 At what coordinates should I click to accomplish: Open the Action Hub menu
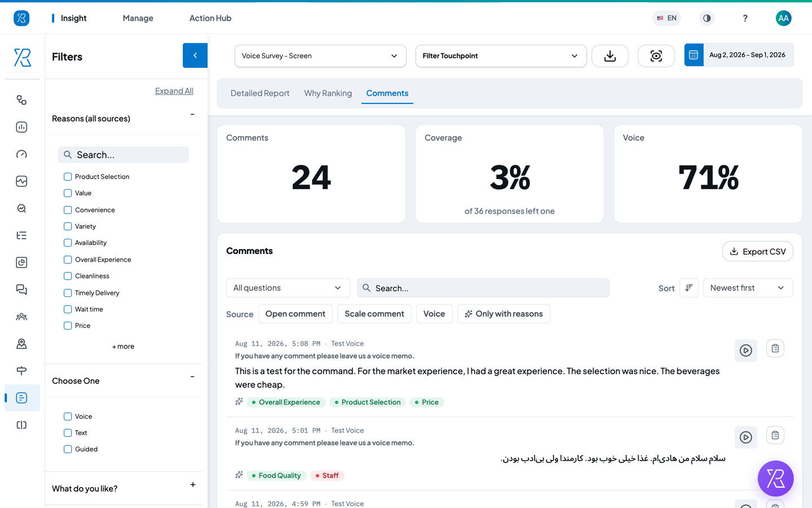pos(210,18)
